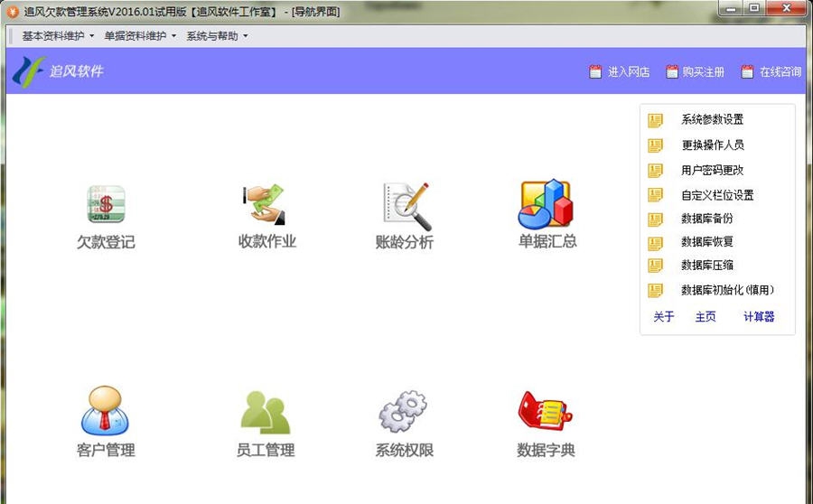
Task: Launch the 计算器 link
Action: tap(759, 317)
